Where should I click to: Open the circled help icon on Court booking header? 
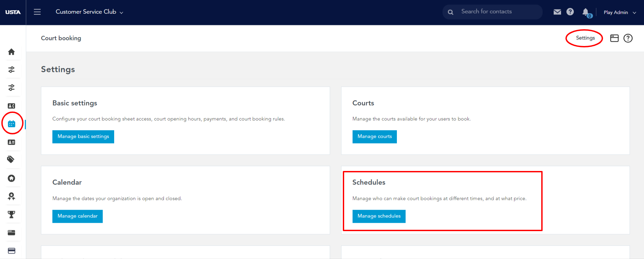point(628,38)
